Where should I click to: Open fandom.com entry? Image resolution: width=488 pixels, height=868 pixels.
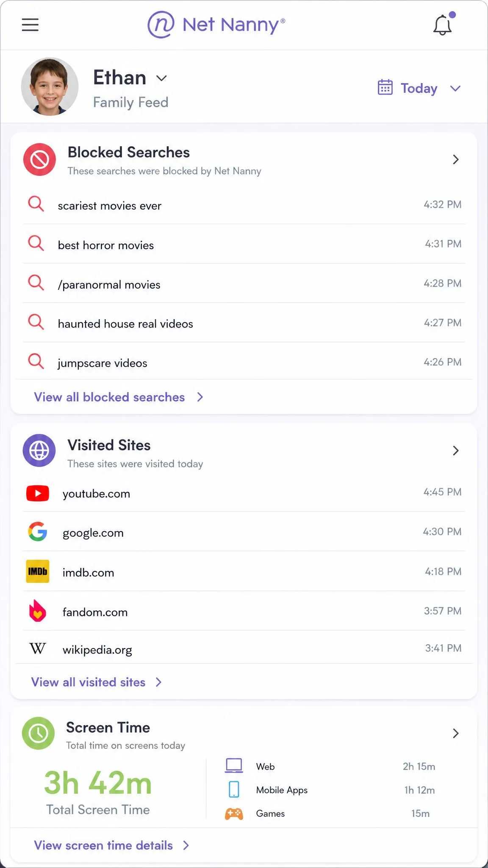[x=244, y=611]
